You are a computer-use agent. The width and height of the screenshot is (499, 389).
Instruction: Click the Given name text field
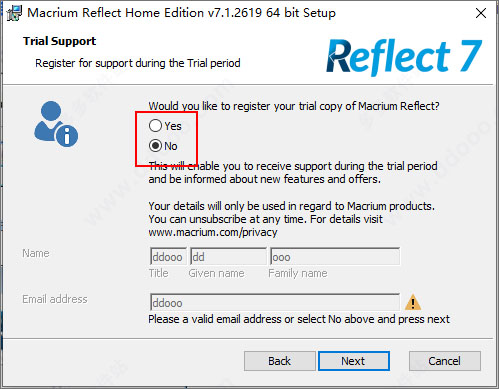(x=228, y=256)
